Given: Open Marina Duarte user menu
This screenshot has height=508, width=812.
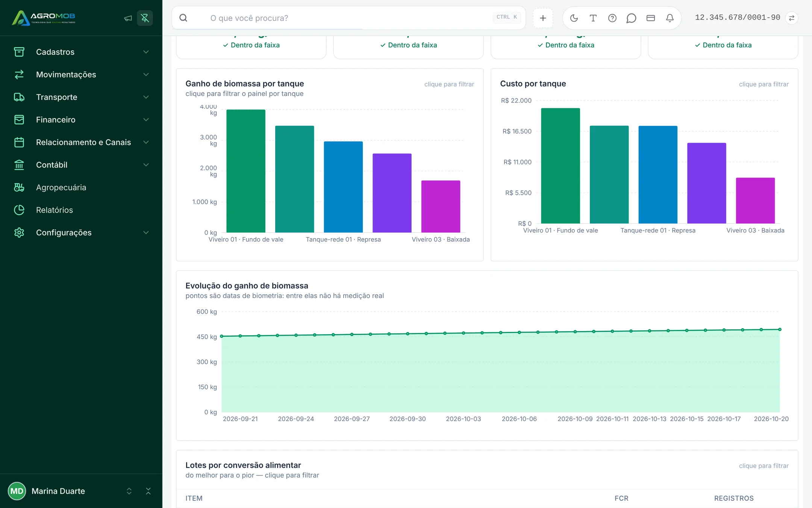Looking at the screenshot, I should (x=71, y=491).
